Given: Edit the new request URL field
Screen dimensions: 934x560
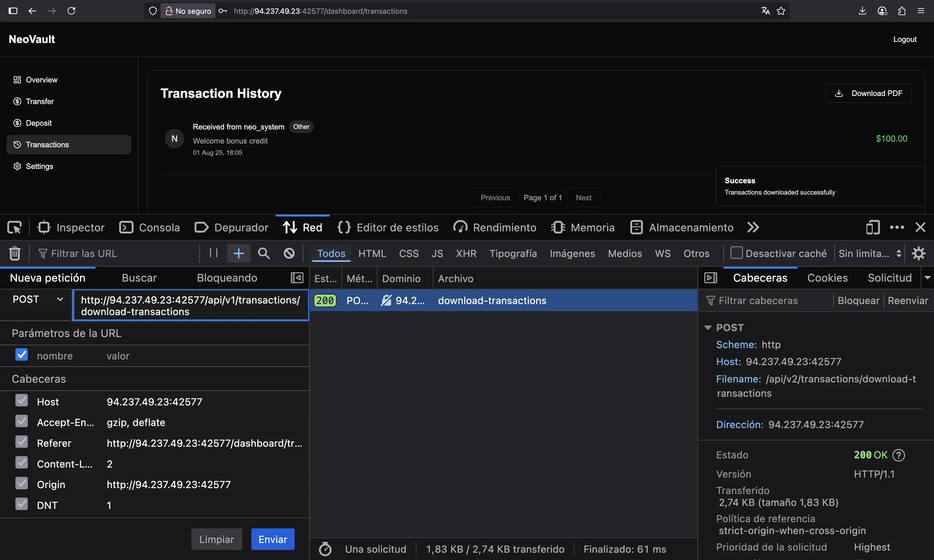Looking at the screenshot, I should (191, 305).
